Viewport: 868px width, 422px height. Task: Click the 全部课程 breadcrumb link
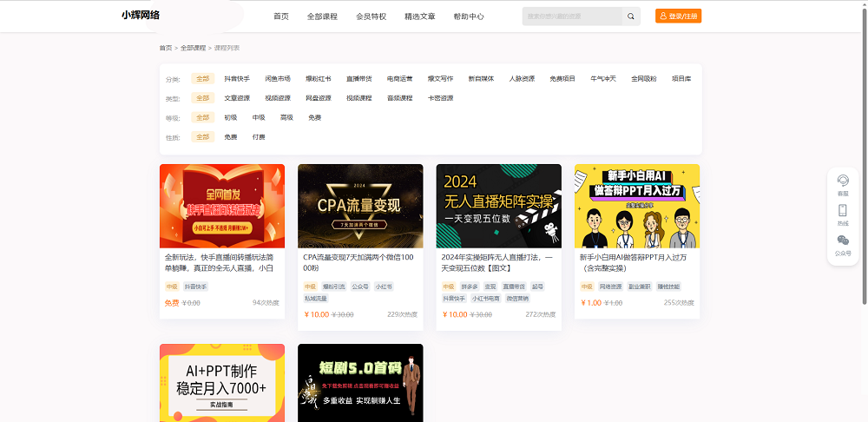pos(193,48)
